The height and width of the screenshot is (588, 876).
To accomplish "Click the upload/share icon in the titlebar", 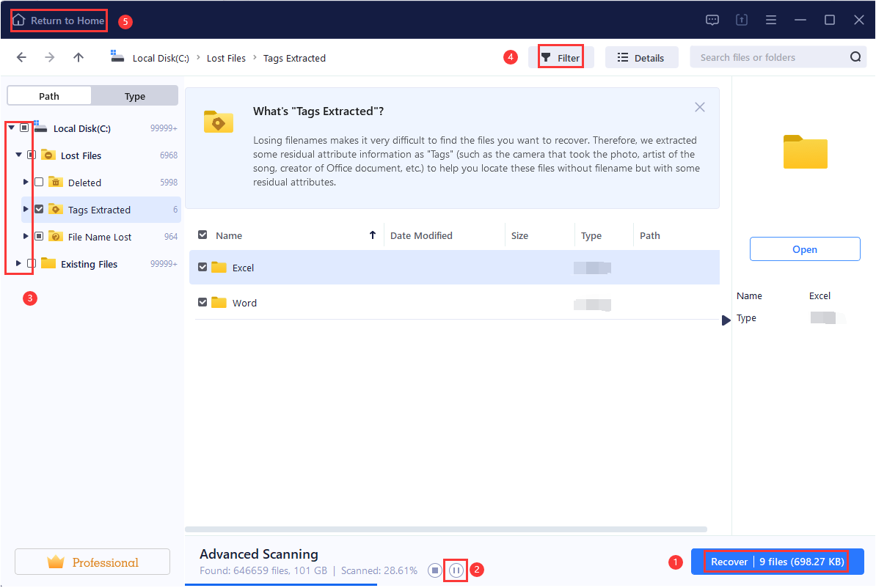I will pyautogui.click(x=741, y=20).
